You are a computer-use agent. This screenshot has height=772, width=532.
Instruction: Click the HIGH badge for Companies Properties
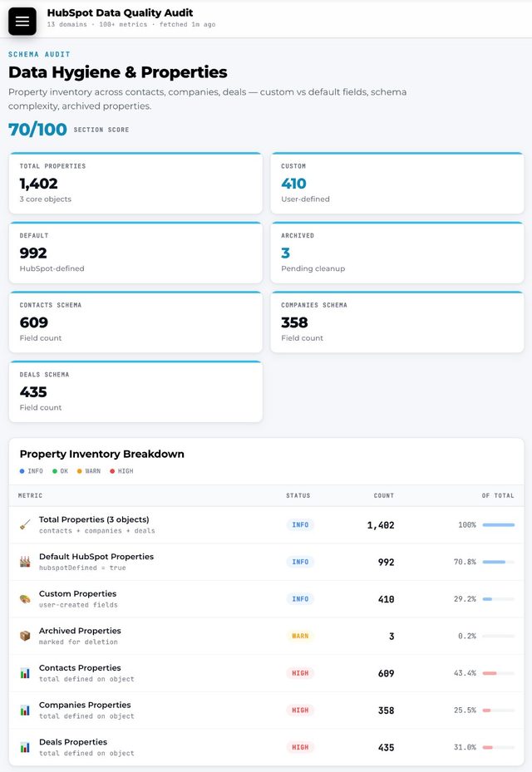coord(300,710)
